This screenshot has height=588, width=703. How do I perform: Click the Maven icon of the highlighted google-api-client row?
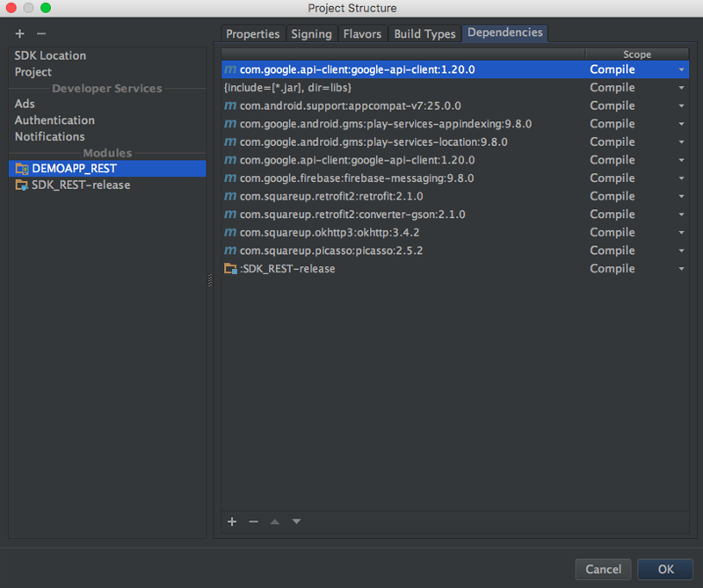pyautogui.click(x=230, y=69)
